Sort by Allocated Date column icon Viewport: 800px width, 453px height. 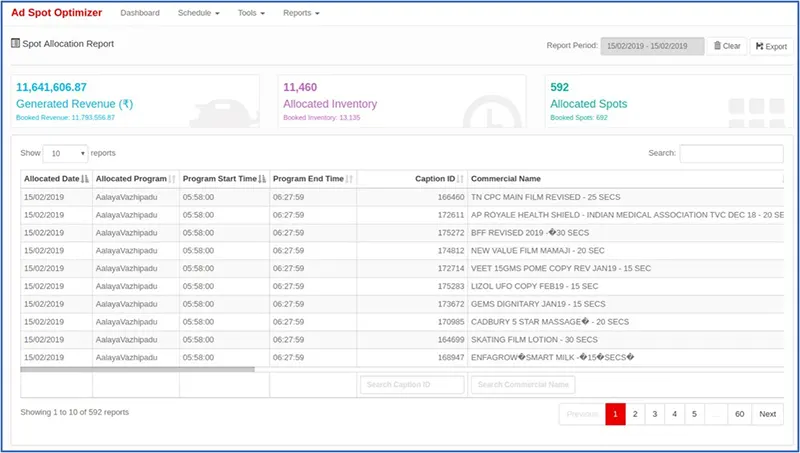tap(85, 179)
